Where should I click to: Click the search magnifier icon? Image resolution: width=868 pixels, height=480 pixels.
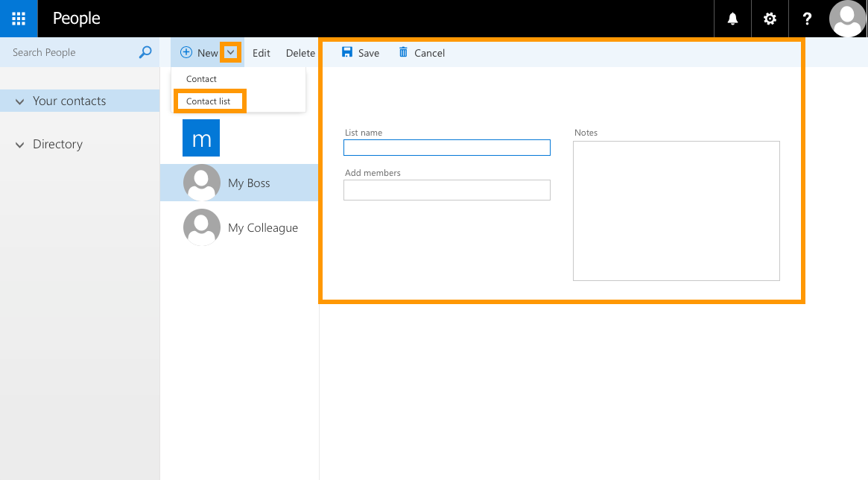(145, 52)
